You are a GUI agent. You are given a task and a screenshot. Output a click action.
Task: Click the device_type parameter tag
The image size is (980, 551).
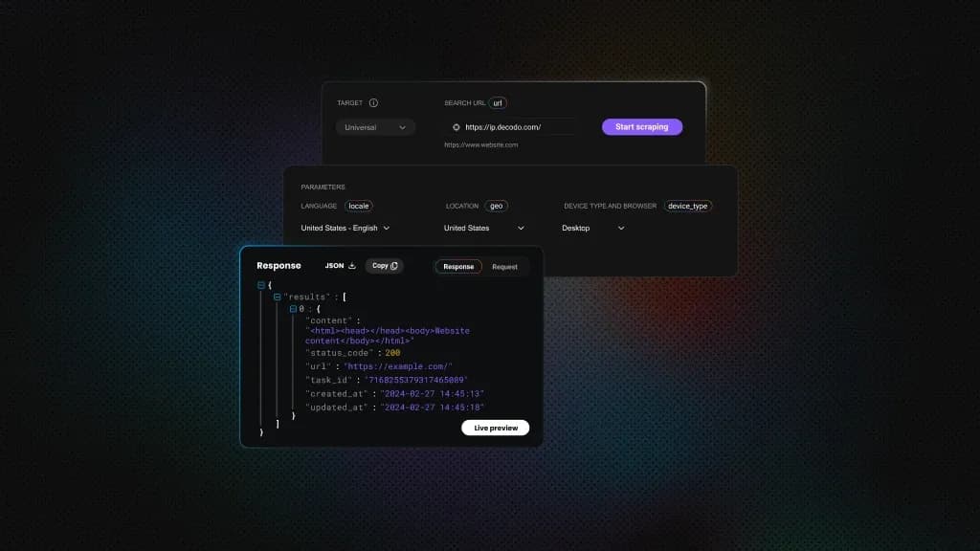pyautogui.click(x=688, y=206)
